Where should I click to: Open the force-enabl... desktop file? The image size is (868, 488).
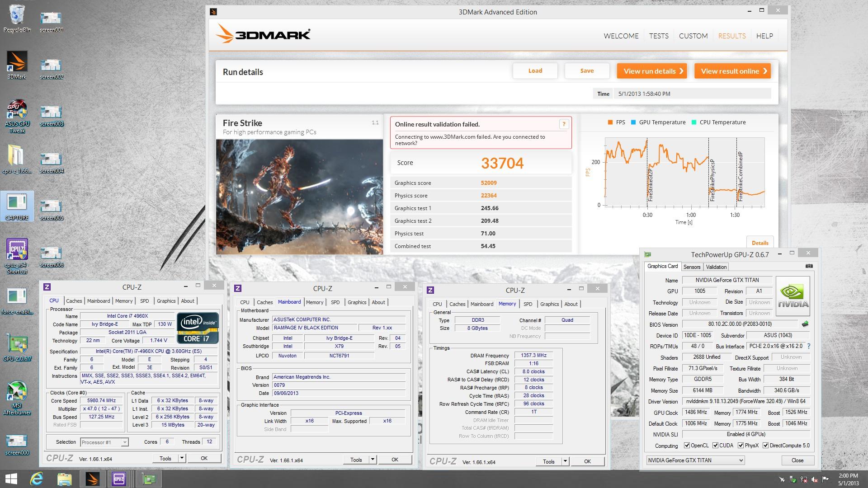click(17, 300)
